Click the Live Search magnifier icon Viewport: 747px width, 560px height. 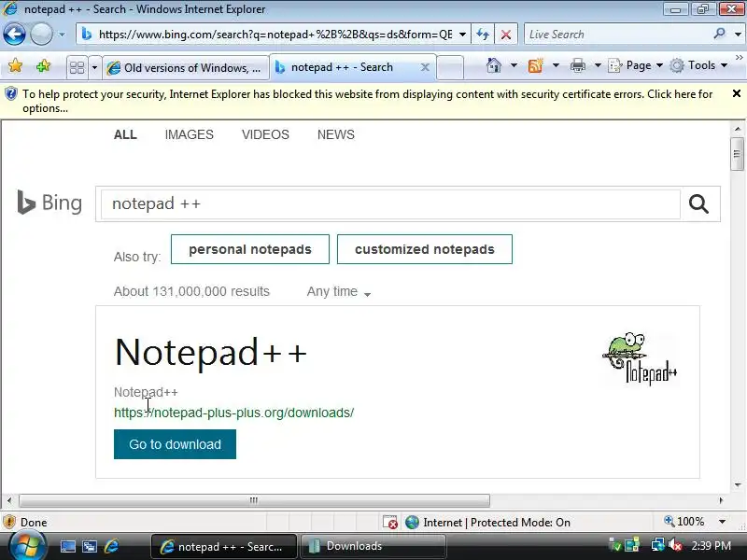719,34
